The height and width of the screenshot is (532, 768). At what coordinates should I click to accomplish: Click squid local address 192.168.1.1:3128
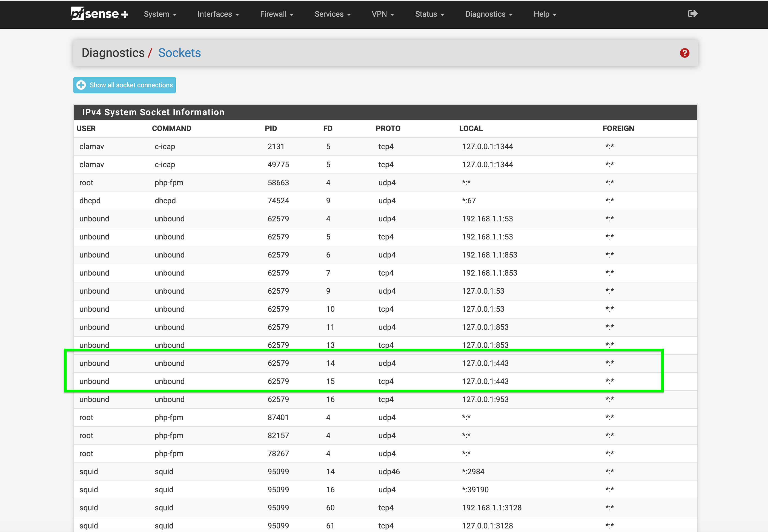[492, 507]
